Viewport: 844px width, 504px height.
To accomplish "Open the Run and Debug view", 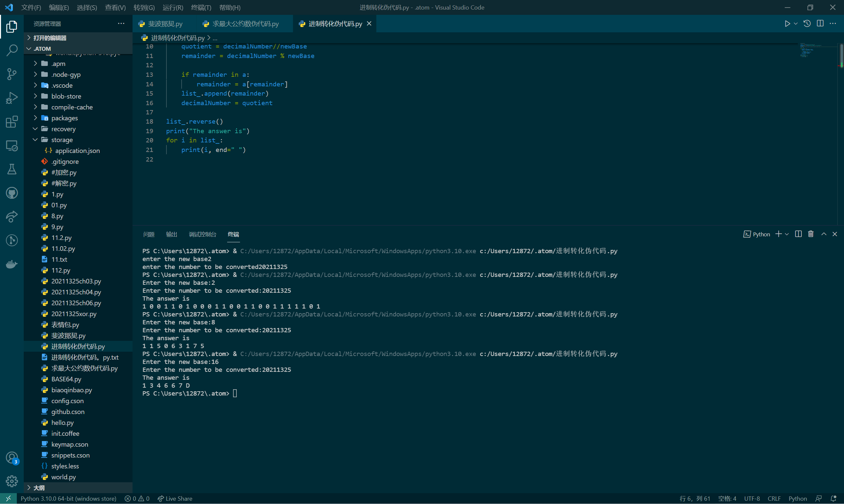I will click(12, 98).
